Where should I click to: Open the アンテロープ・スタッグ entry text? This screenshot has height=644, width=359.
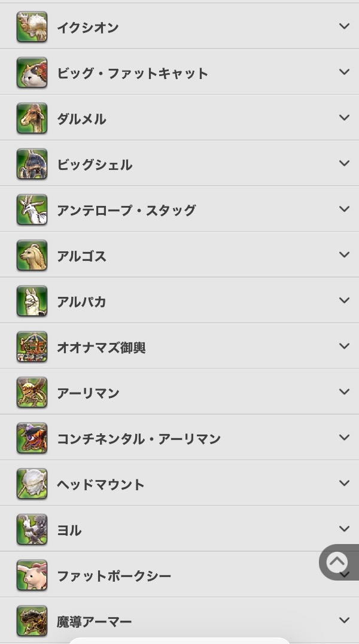click(x=126, y=210)
